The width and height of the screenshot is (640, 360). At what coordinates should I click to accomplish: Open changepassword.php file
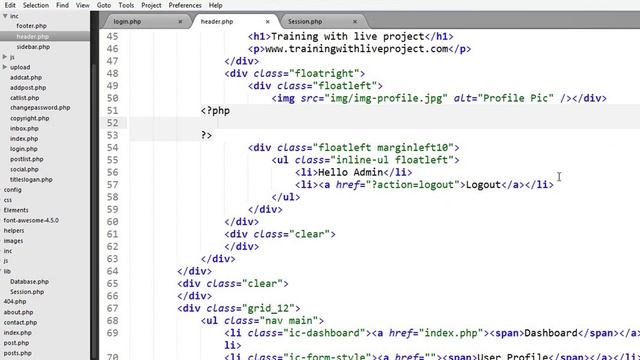pyautogui.click(x=40, y=108)
